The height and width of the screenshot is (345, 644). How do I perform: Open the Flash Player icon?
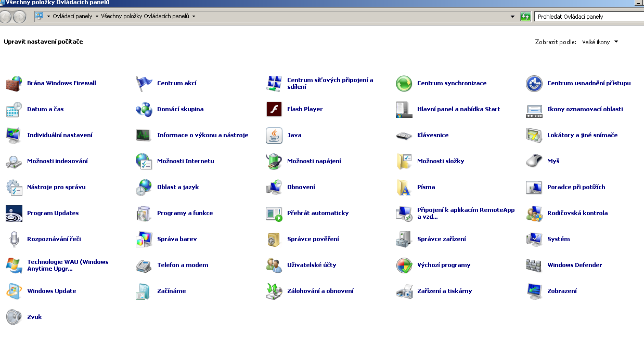274,109
